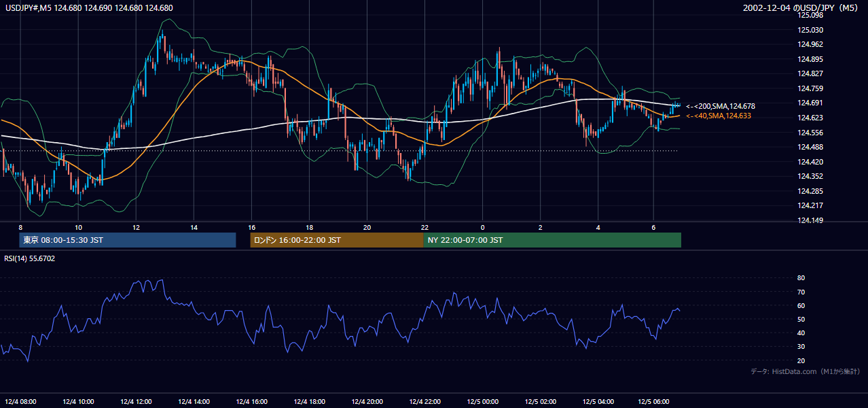Image resolution: width=868 pixels, height=408 pixels.
Task: Click the 12/4 12:00 time label
Action: point(136,401)
